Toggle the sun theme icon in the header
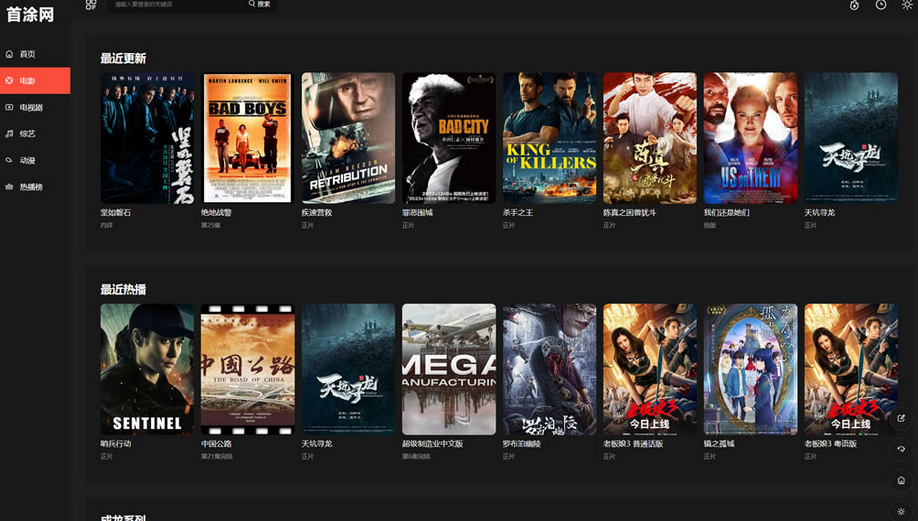 (907, 5)
